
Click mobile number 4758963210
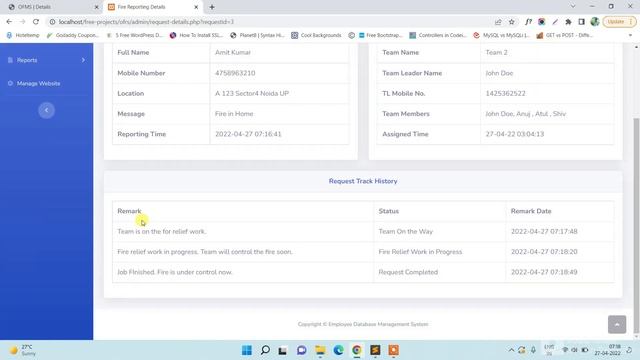(x=235, y=73)
